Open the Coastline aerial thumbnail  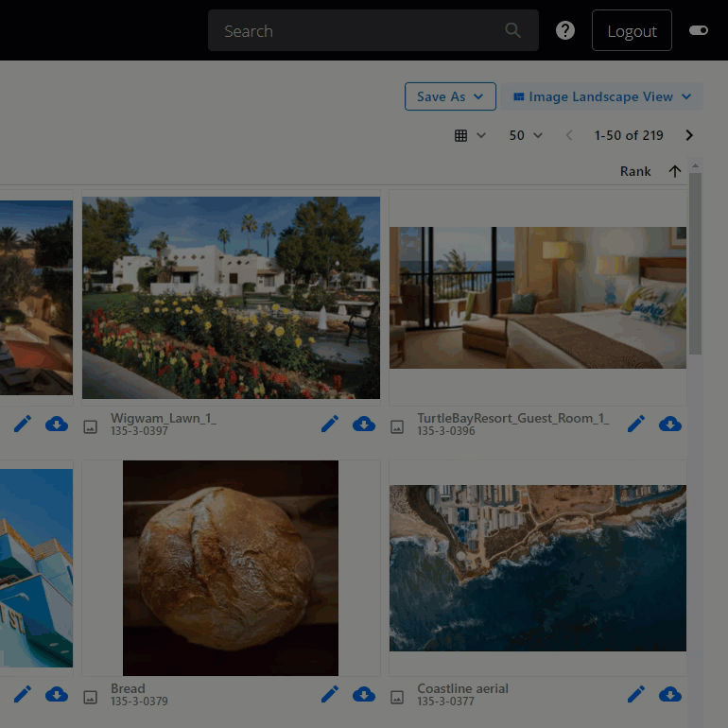(x=538, y=568)
